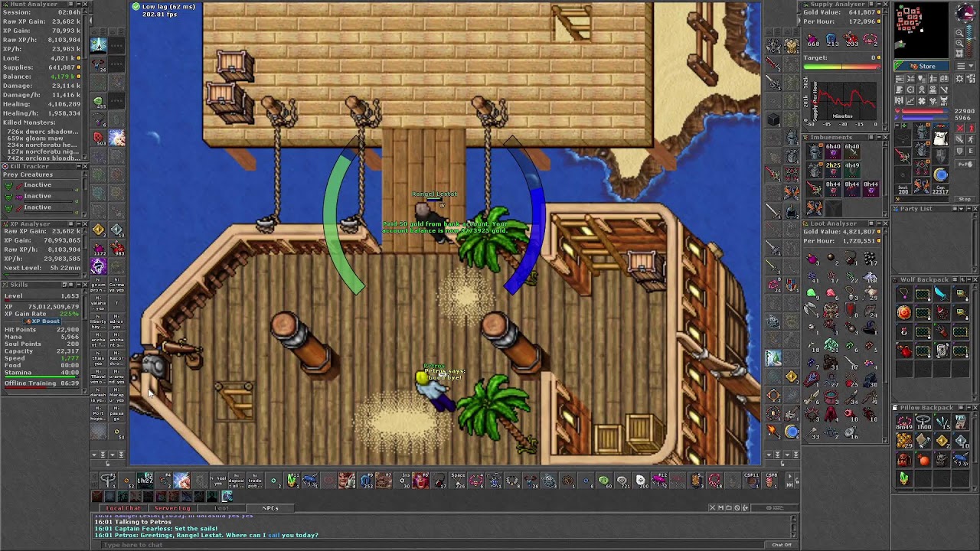Open options gear icon under Store
The image size is (980, 551).
point(959,79)
